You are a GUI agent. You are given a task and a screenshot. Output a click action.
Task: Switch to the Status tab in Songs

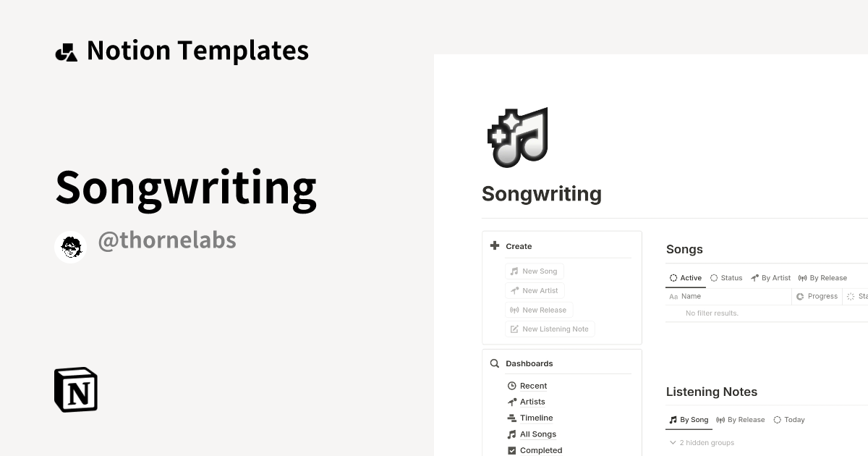tap(726, 277)
